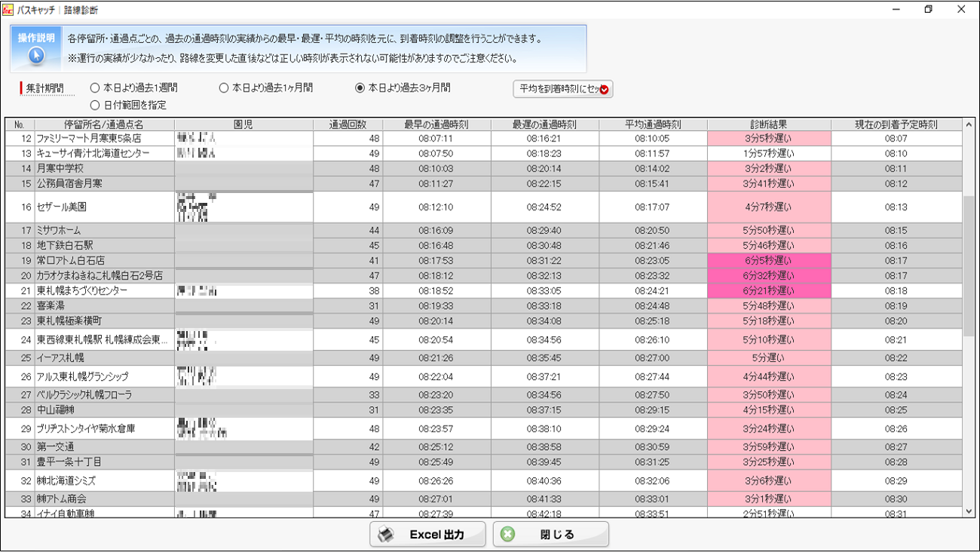Click diagnosis cell 5分遅い
The height and width of the screenshot is (552, 980).
click(769, 358)
